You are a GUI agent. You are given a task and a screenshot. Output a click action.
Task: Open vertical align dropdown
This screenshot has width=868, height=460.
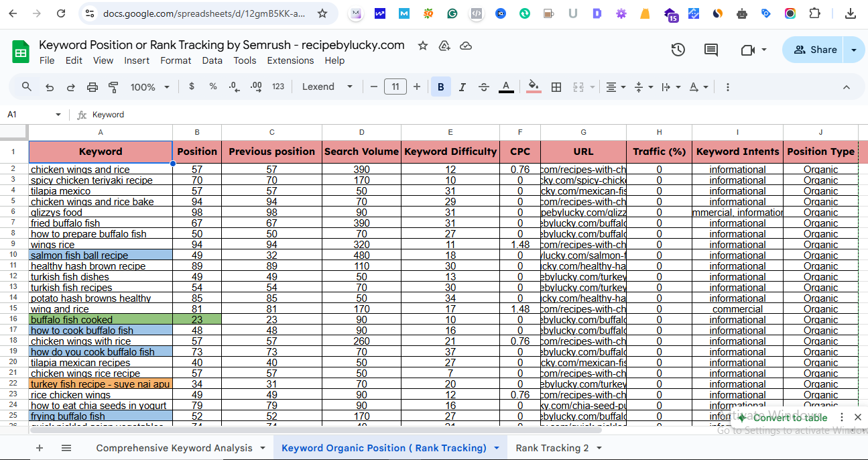point(643,87)
